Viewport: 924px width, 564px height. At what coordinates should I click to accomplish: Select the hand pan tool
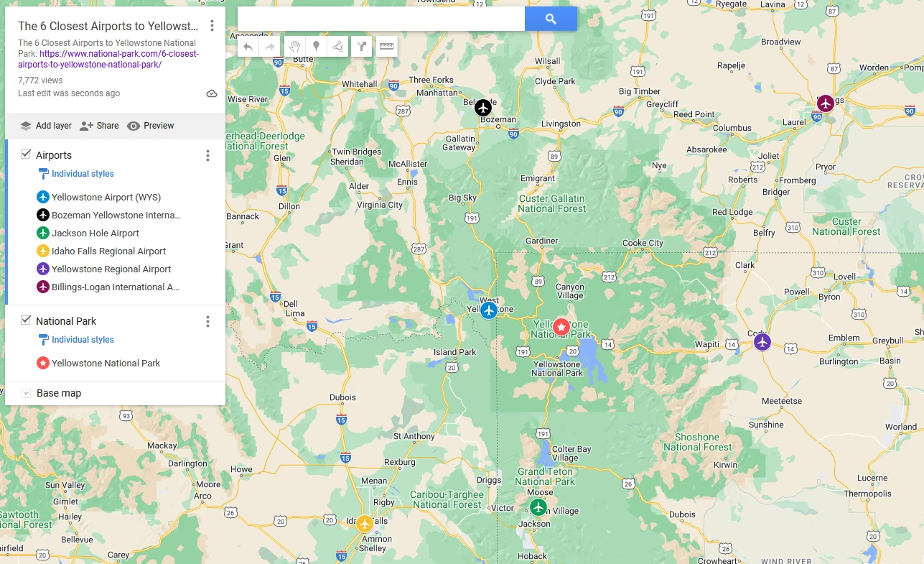click(294, 47)
